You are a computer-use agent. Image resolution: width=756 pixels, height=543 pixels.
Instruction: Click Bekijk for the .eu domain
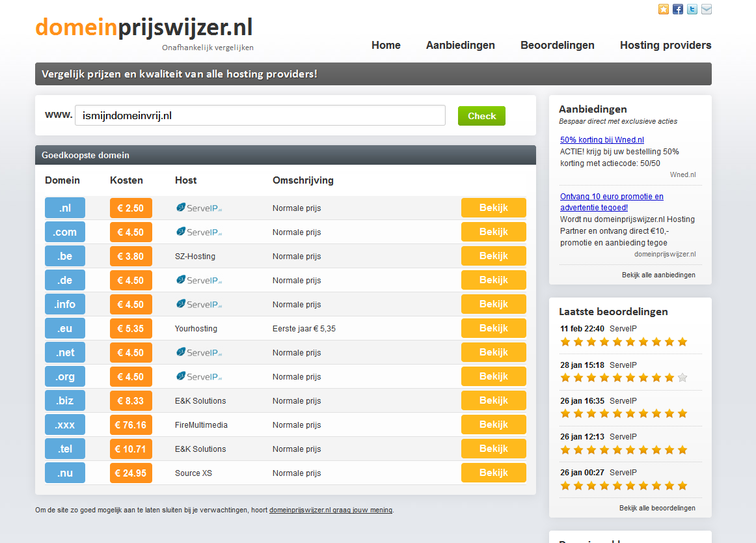493,328
